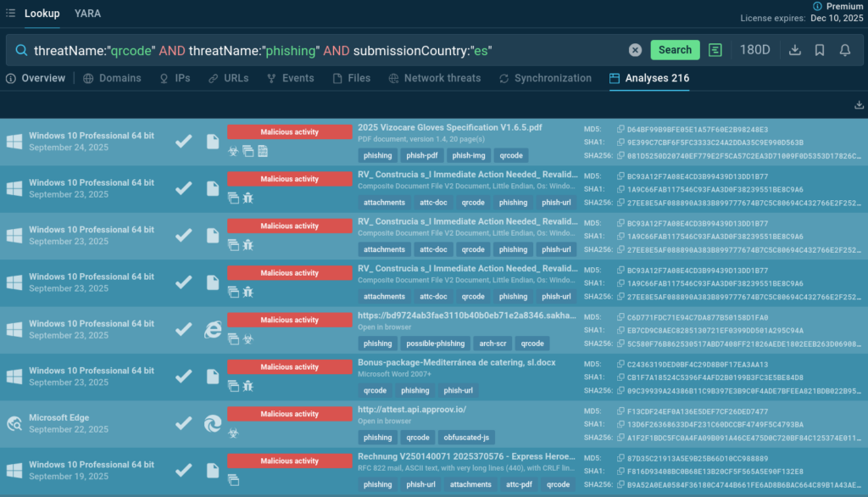Open the query builder icon next to Search
This screenshot has height=497, width=868.
click(x=715, y=50)
